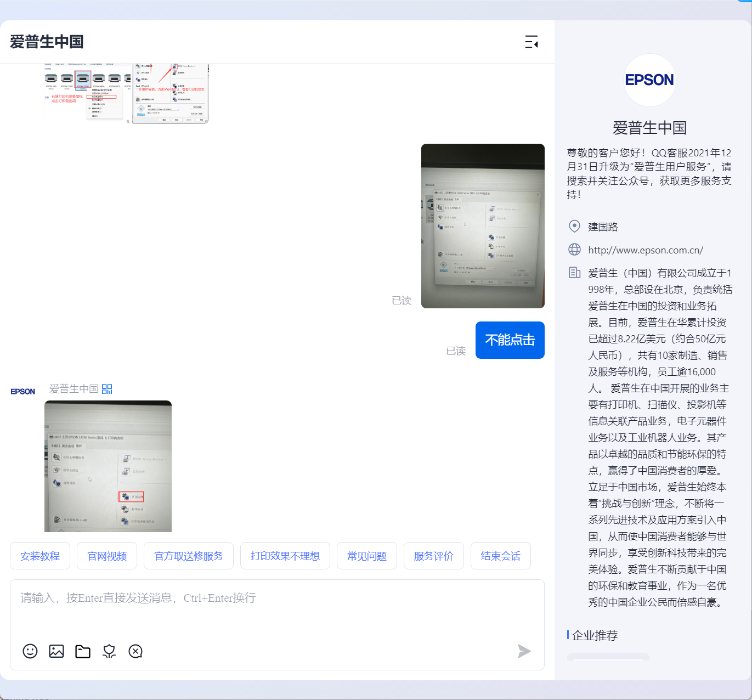Image resolution: width=752 pixels, height=700 pixels.
Task: Click 服务评价 button
Action: (x=434, y=556)
